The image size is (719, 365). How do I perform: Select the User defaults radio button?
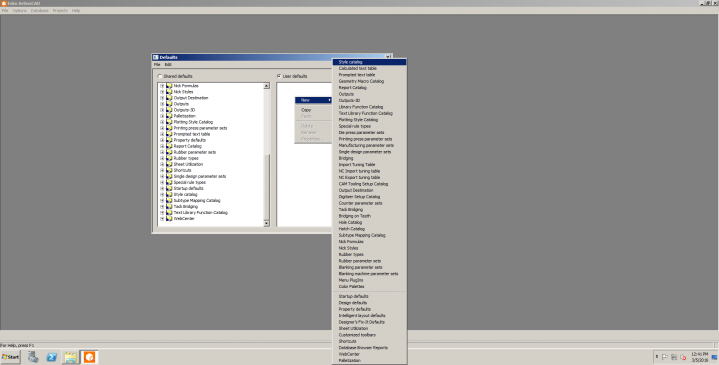tap(279, 76)
